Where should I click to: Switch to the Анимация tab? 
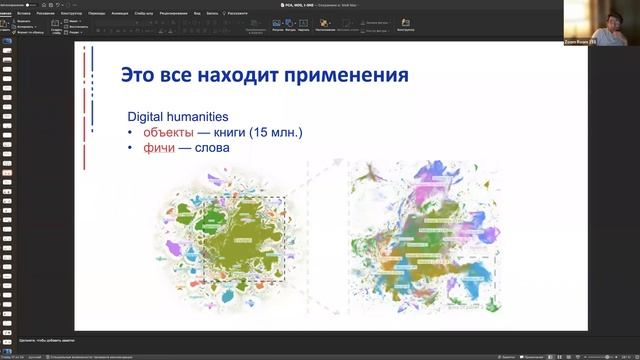(x=120, y=13)
